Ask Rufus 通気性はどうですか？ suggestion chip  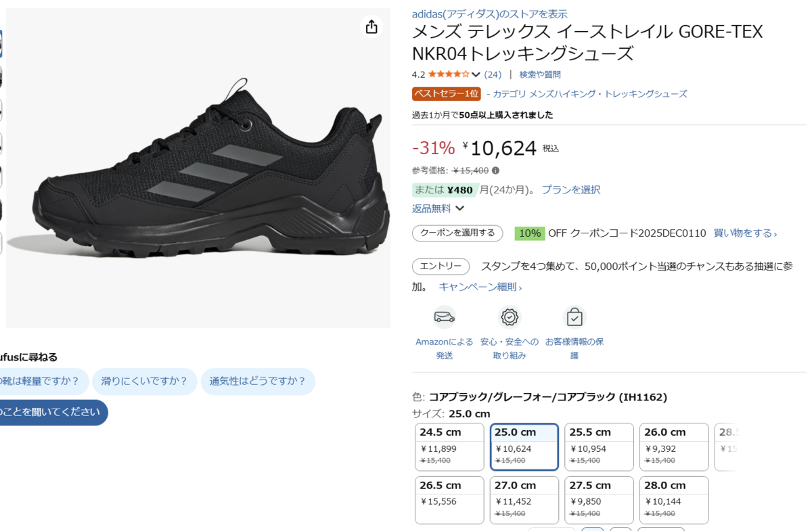(258, 382)
